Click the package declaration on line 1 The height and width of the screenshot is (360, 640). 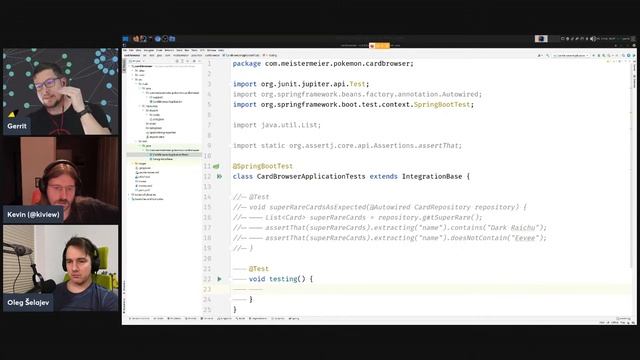(x=323, y=64)
